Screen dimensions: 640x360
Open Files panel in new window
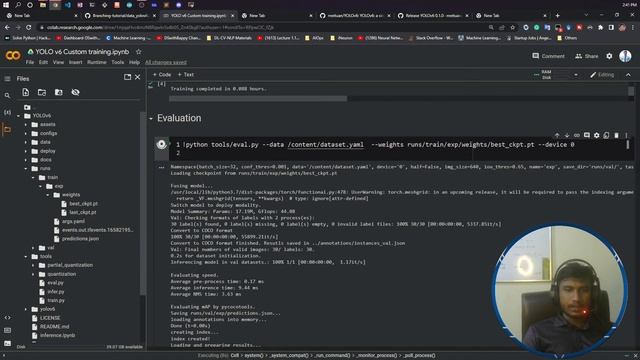pyautogui.click(x=127, y=77)
